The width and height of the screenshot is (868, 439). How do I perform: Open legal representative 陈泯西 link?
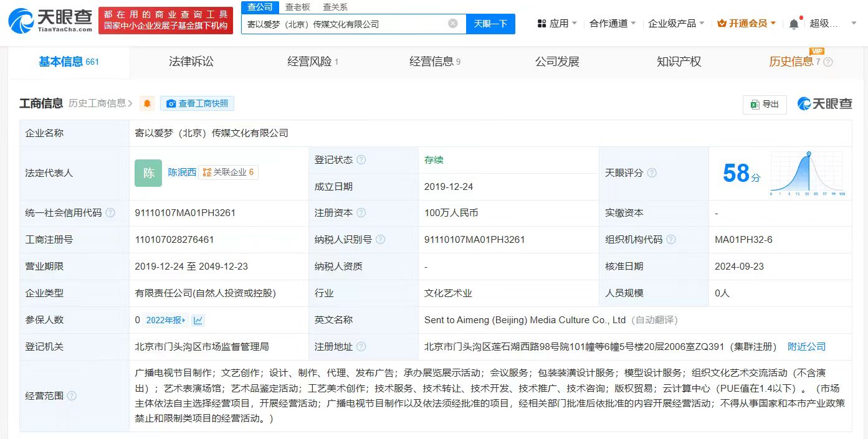click(x=182, y=172)
